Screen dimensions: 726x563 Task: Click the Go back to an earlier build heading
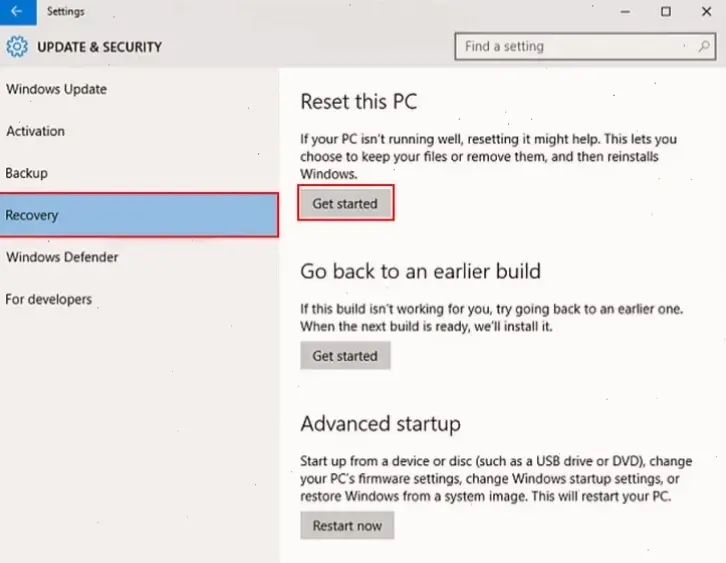click(x=420, y=271)
